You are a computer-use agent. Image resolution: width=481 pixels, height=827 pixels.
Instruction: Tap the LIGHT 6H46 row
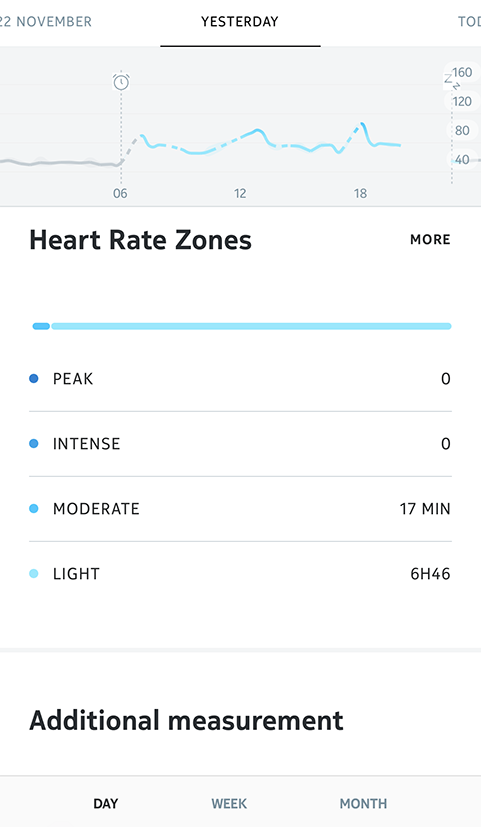pyautogui.click(x=240, y=574)
